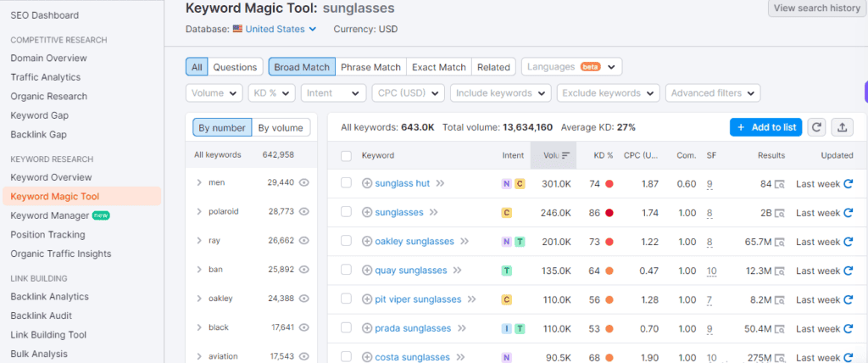Open Advanced filters dropdown
This screenshot has width=868, height=363.
click(713, 93)
